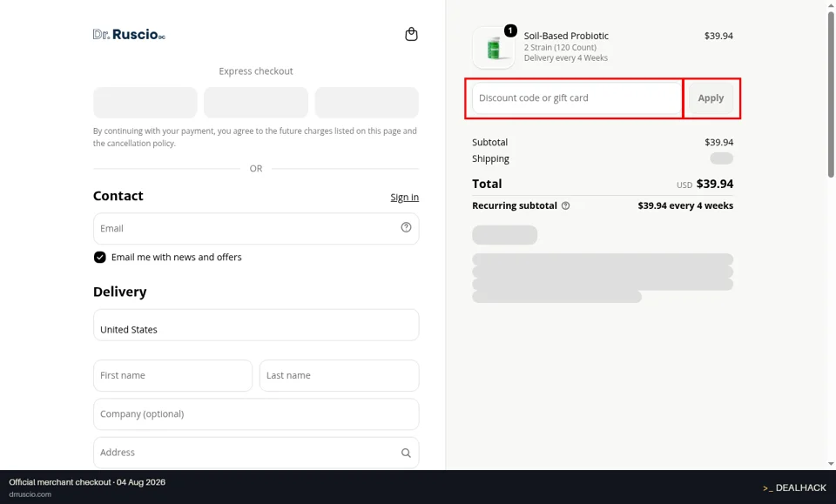Click the Sign in link
The image size is (836, 504).
(x=404, y=197)
